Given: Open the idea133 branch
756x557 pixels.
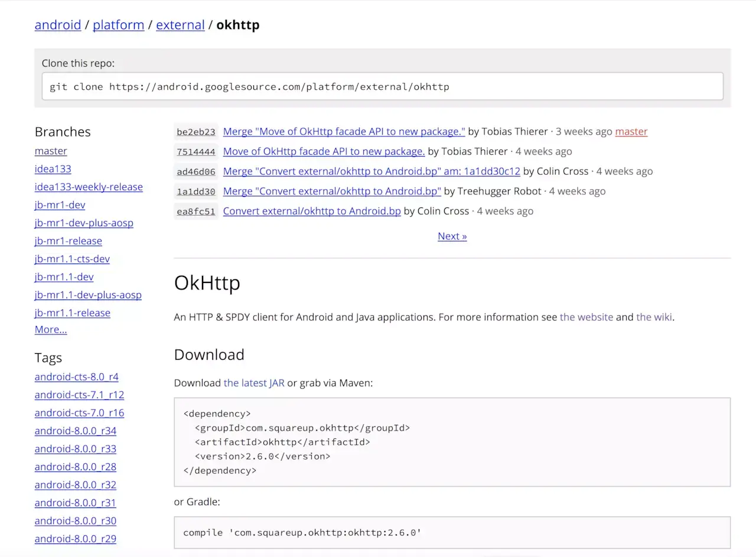Looking at the screenshot, I should [x=53, y=169].
